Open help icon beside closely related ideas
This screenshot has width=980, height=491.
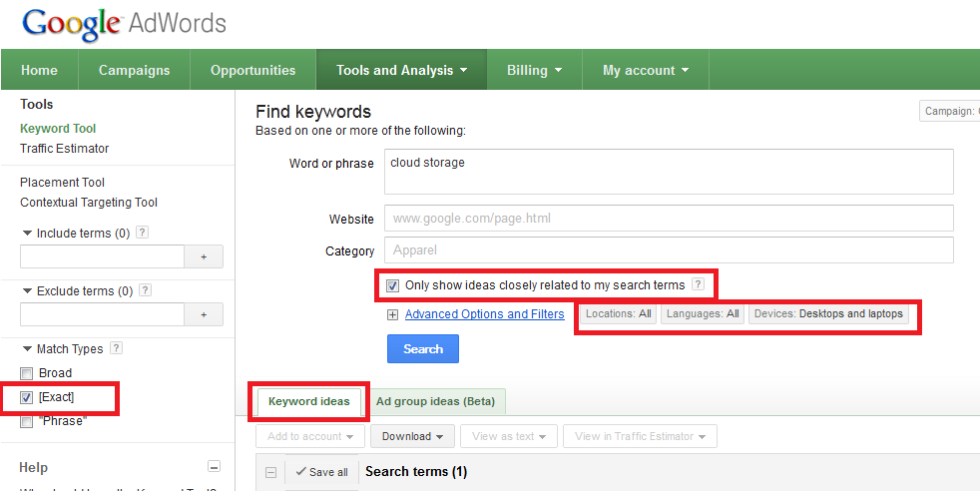pos(699,284)
